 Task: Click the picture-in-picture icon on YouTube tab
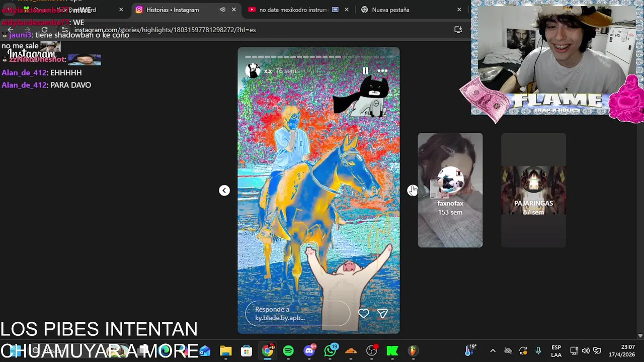pos(335,10)
